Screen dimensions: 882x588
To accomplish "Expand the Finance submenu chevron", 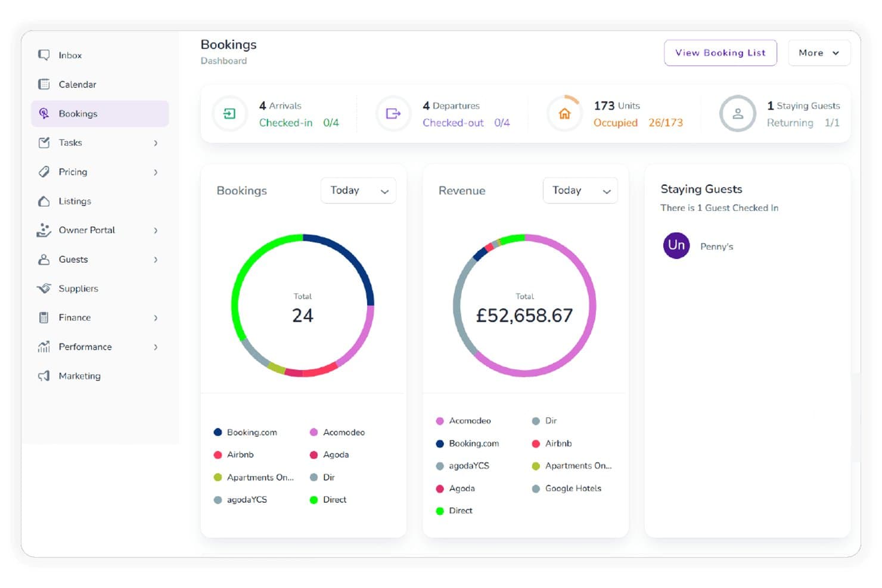I will click(x=156, y=318).
